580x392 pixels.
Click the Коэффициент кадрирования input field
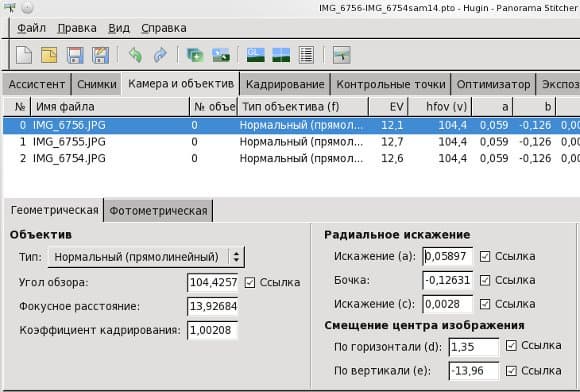click(x=213, y=330)
